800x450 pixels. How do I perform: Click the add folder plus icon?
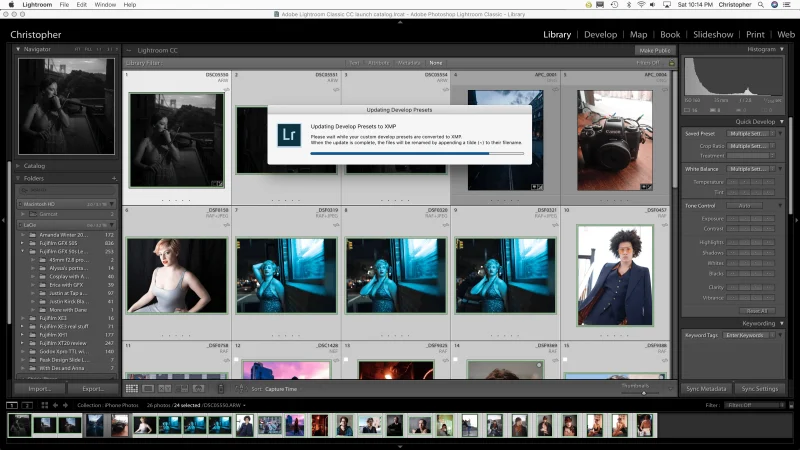pos(113,178)
